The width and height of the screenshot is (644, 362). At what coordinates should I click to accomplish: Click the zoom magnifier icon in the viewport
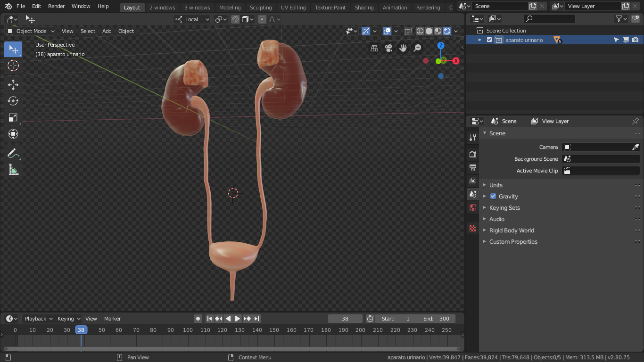[417, 48]
